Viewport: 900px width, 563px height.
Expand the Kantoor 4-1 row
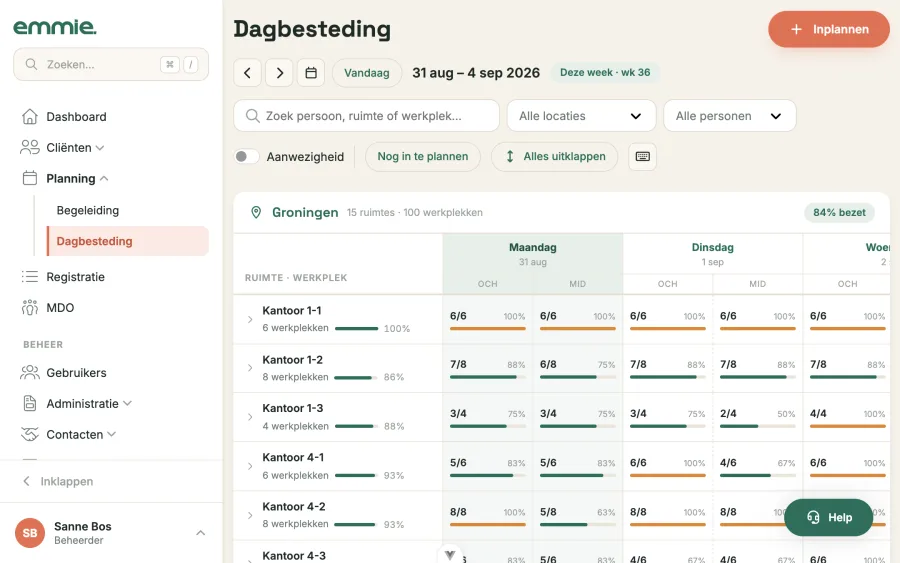(250, 466)
